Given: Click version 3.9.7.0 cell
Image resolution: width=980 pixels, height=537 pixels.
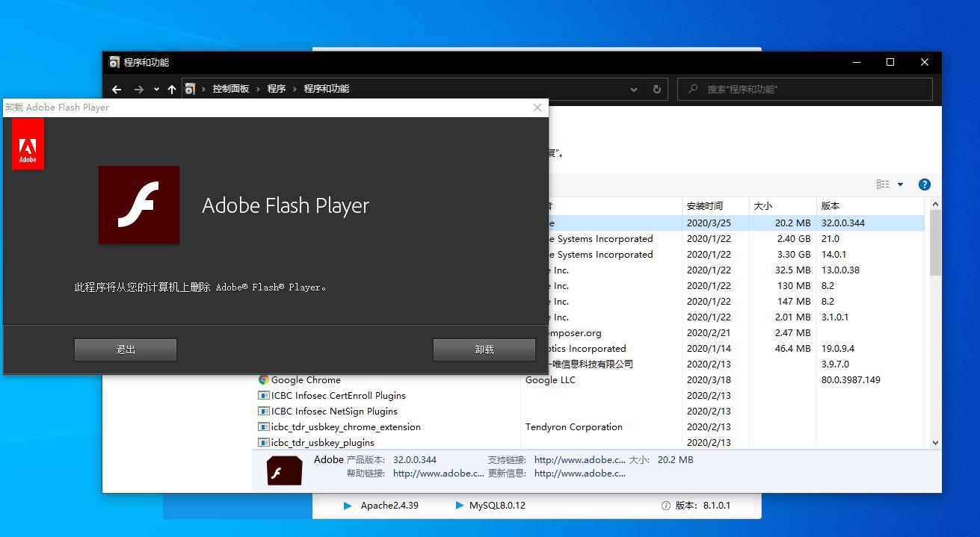Looking at the screenshot, I should click(835, 364).
